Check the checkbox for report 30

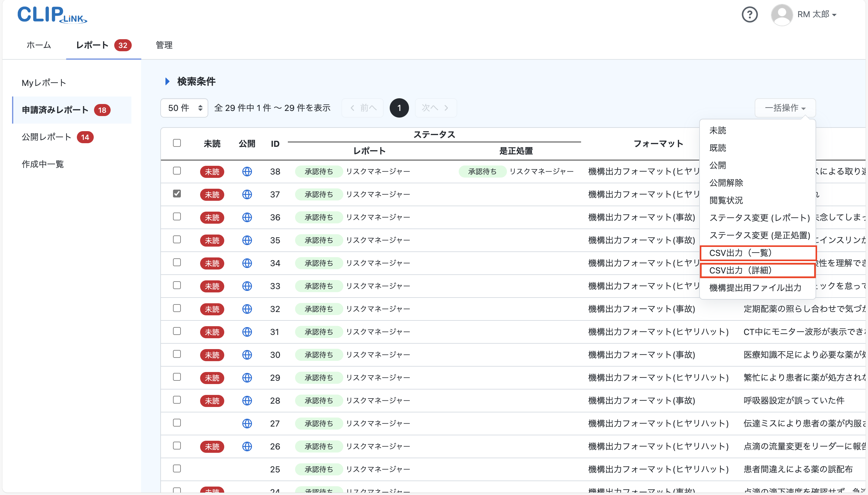(x=176, y=354)
